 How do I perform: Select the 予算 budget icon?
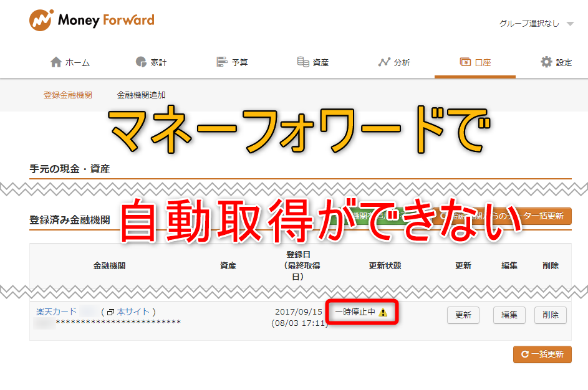222,62
